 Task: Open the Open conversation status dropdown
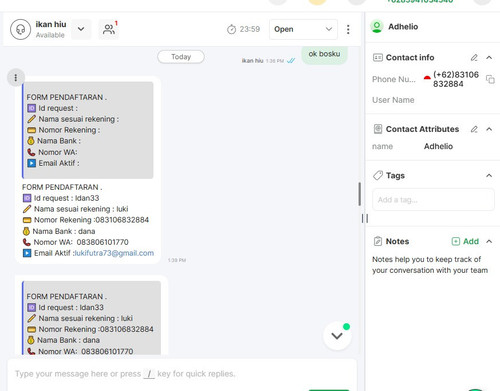[x=303, y=29]
